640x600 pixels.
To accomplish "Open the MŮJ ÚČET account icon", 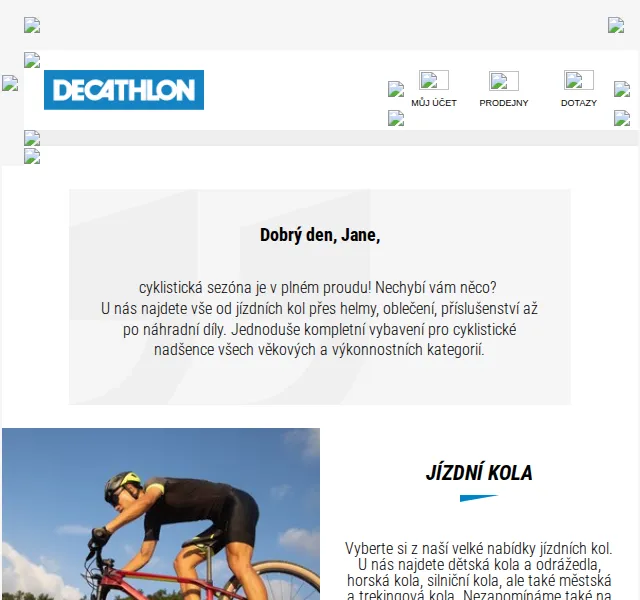I will 433,80.
